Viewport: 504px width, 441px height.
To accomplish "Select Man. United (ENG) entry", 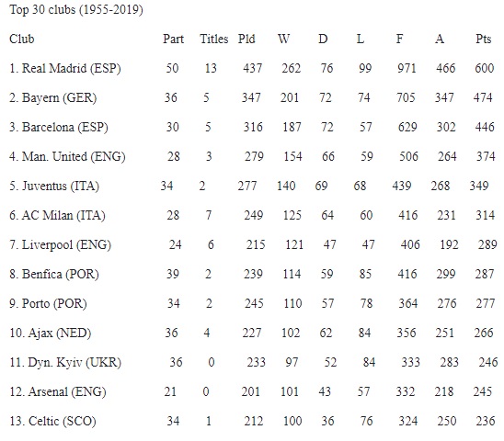I will click(67, 156).
